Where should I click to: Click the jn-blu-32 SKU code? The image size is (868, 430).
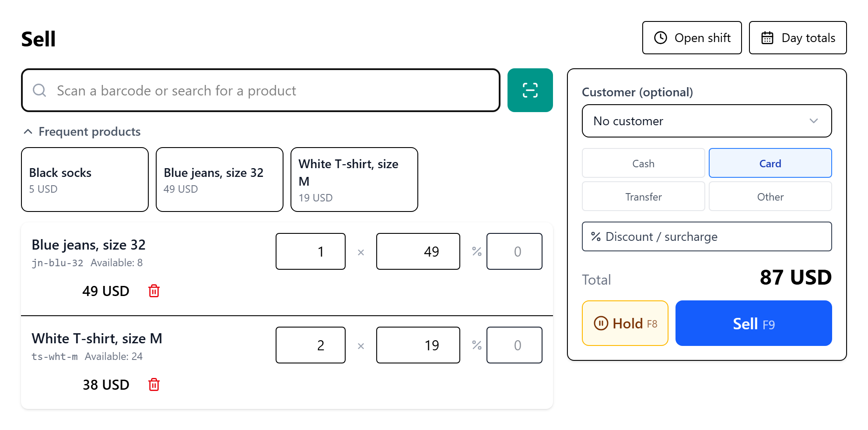coord(57,263)
